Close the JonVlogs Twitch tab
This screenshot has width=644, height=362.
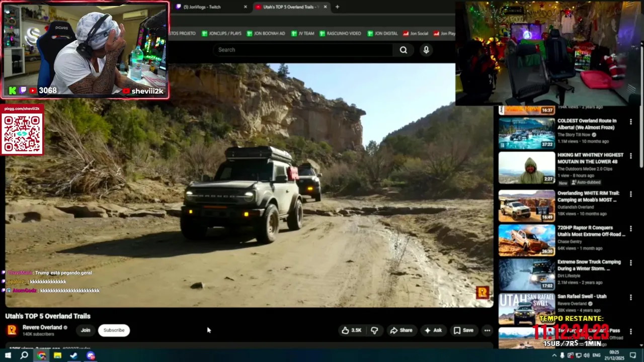point(246,7)
